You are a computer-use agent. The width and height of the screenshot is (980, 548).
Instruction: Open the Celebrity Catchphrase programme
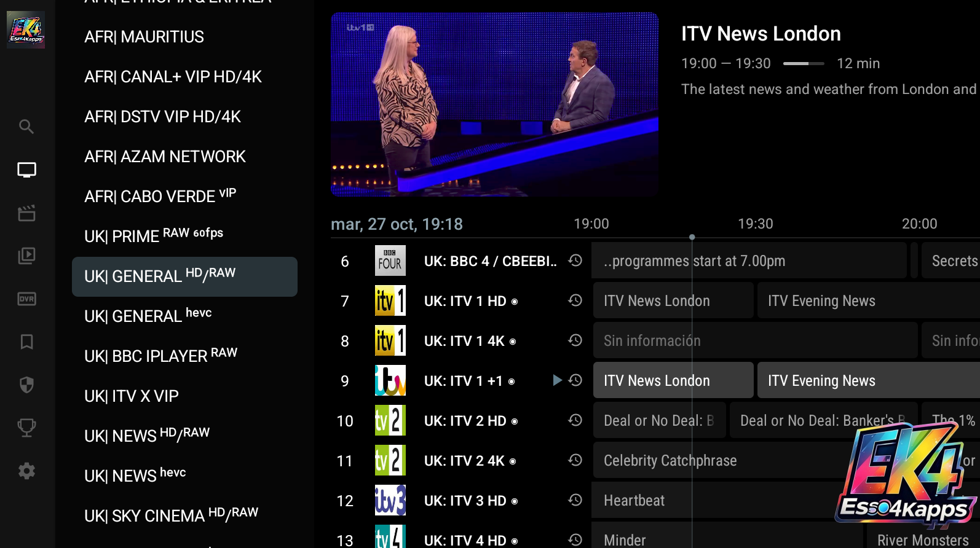coord(725,460)
